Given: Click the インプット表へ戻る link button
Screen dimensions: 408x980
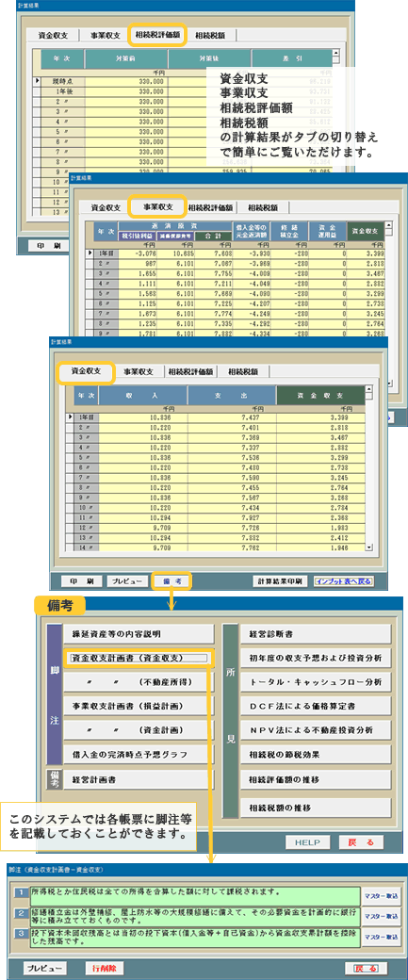Looking at the screenshot, I should (344, 581).
